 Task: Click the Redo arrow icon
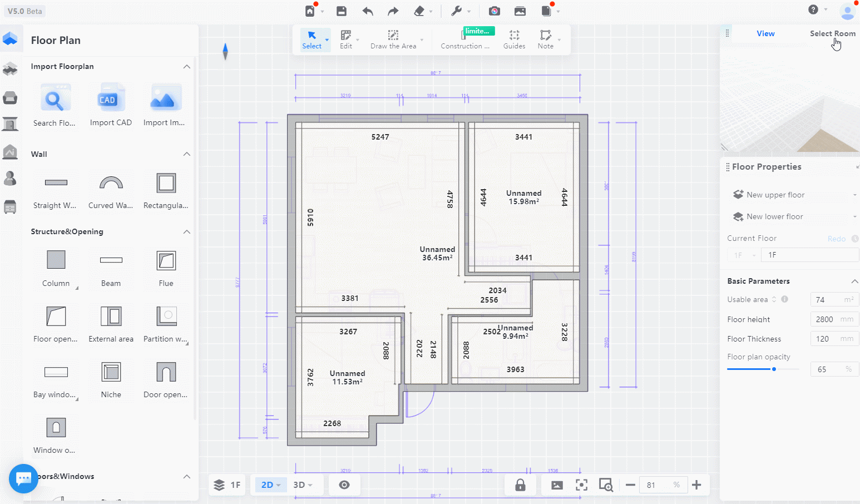[x=393, y=11]
